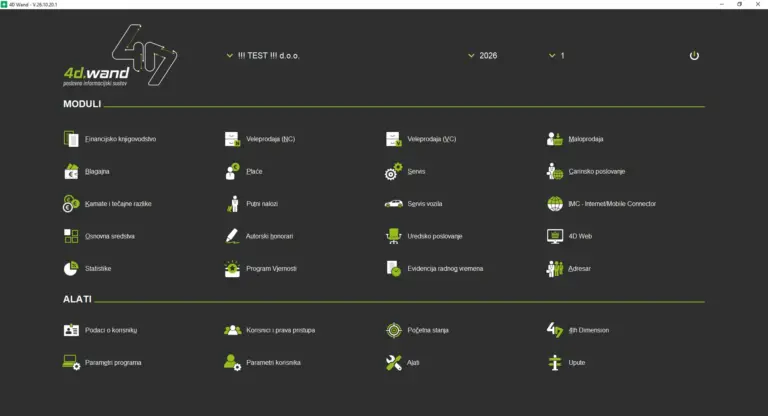The image size is (768, 416).
Task: Click the Adresar text link
Action: pos(579,269)
